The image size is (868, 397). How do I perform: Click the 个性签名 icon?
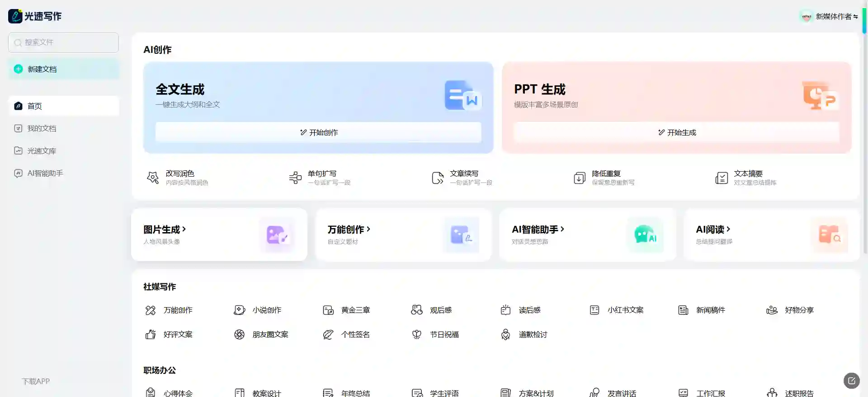[328, 334]
